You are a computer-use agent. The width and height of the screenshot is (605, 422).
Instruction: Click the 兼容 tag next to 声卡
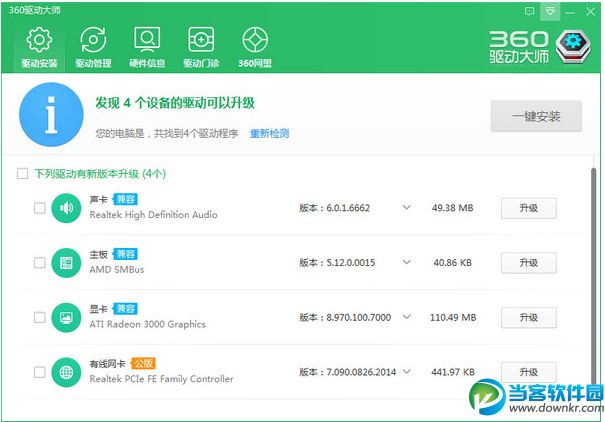tap(125, 199)
